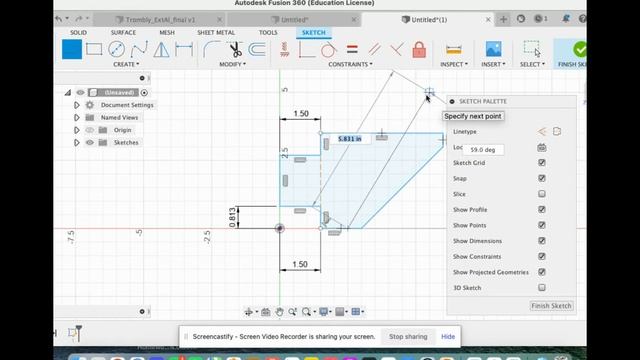Switch to the MESH tab
The image size is (640, 360).
167,32
